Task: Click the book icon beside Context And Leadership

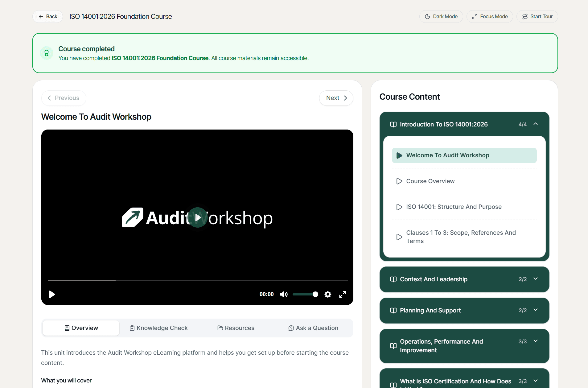Action: tap(393, 279)
